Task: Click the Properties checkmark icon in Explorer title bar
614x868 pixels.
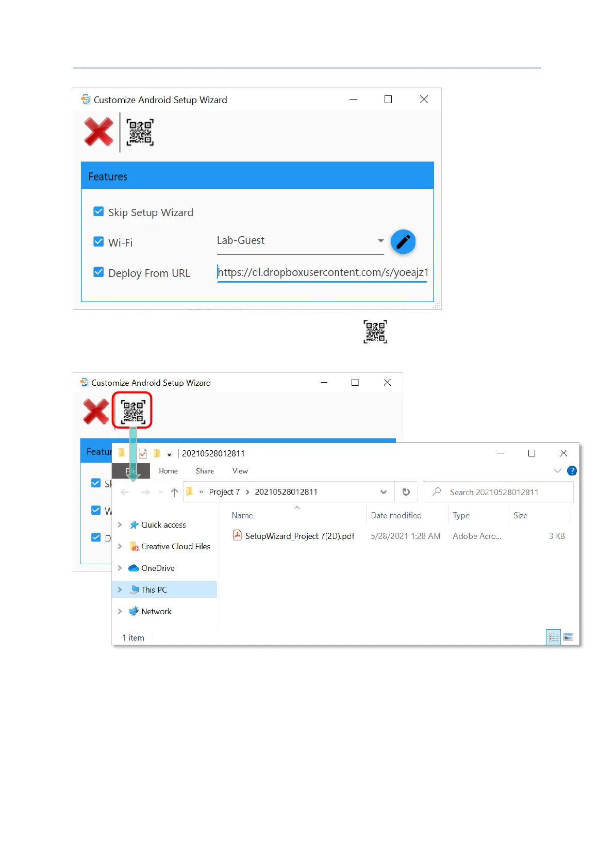Action: (x=143, y=453)
